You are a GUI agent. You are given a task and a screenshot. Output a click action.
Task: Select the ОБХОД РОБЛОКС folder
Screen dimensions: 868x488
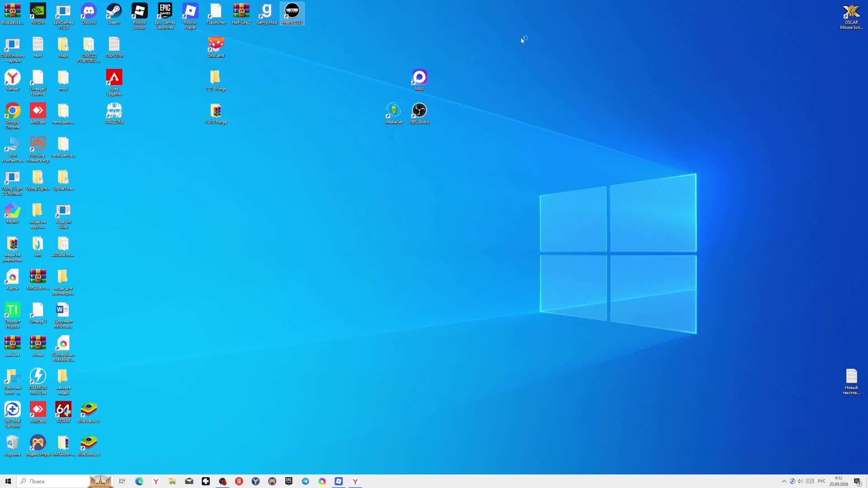point(89,50)
